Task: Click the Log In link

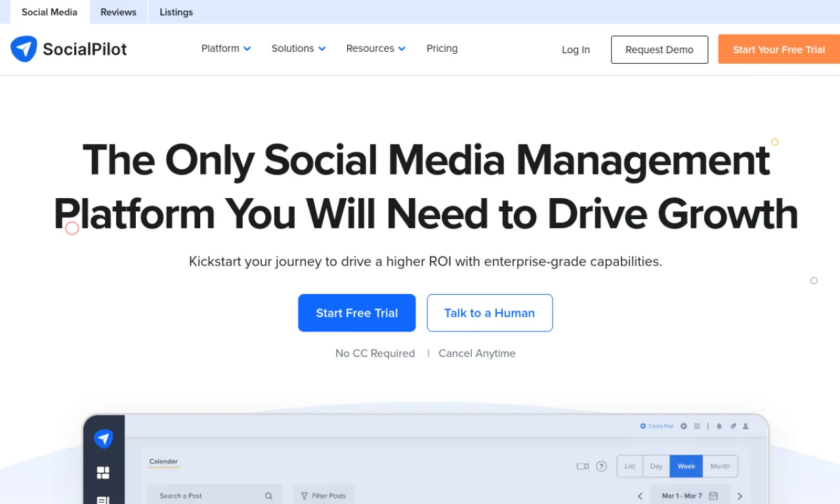Action: pyautogui.click(x=576, y=50)
